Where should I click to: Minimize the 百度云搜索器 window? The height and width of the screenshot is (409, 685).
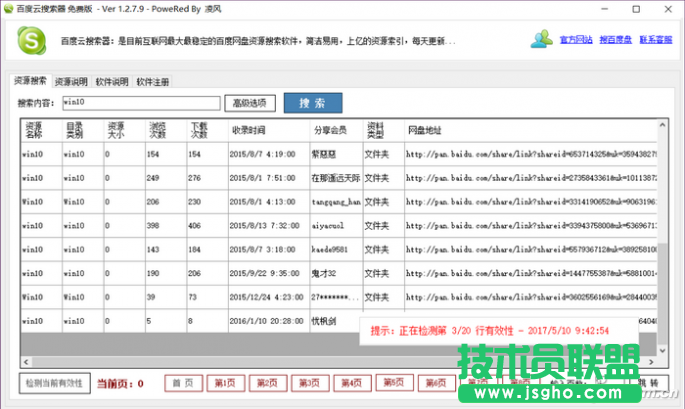605,9
